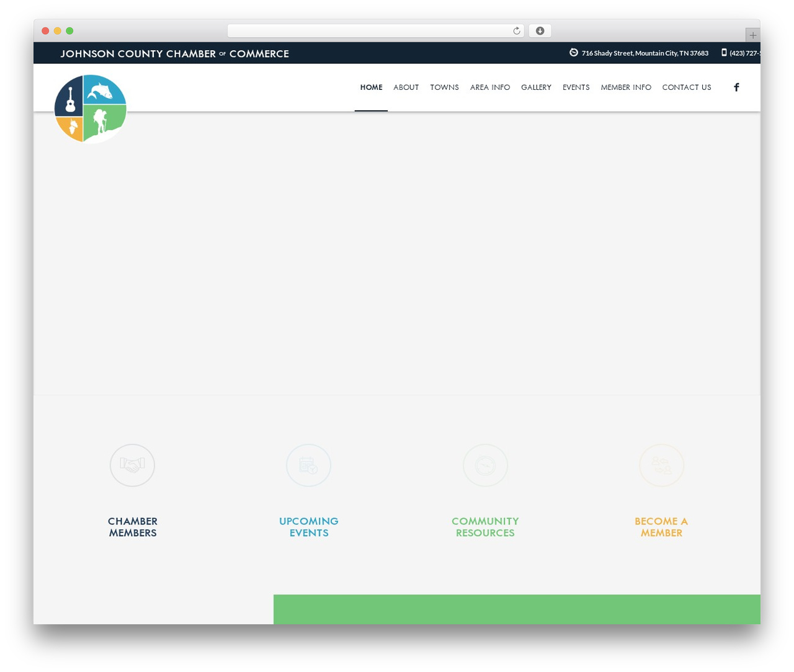Open the browser downloads button
The image size is (794, 672).
(540, 31)
